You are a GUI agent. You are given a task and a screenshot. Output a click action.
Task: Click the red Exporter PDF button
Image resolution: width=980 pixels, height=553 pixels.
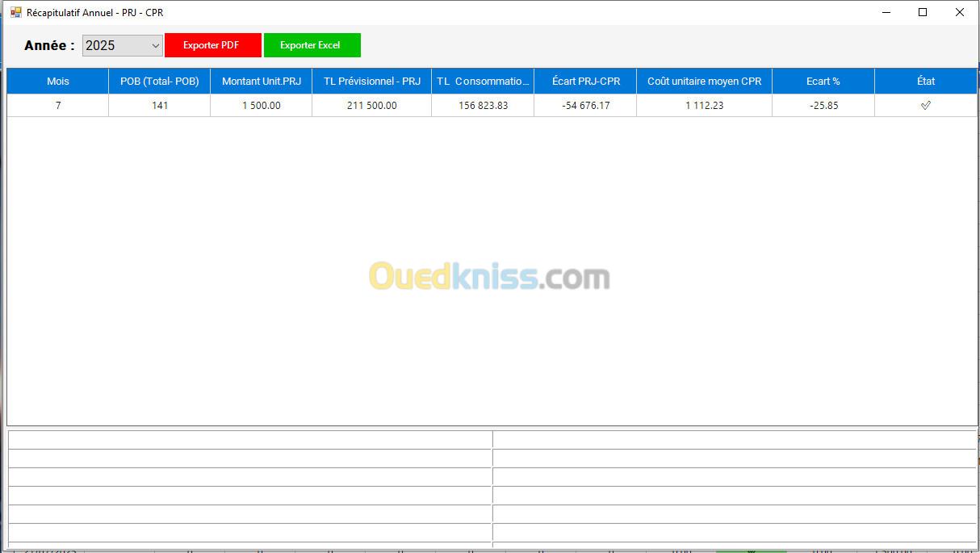tap(212, 45)
